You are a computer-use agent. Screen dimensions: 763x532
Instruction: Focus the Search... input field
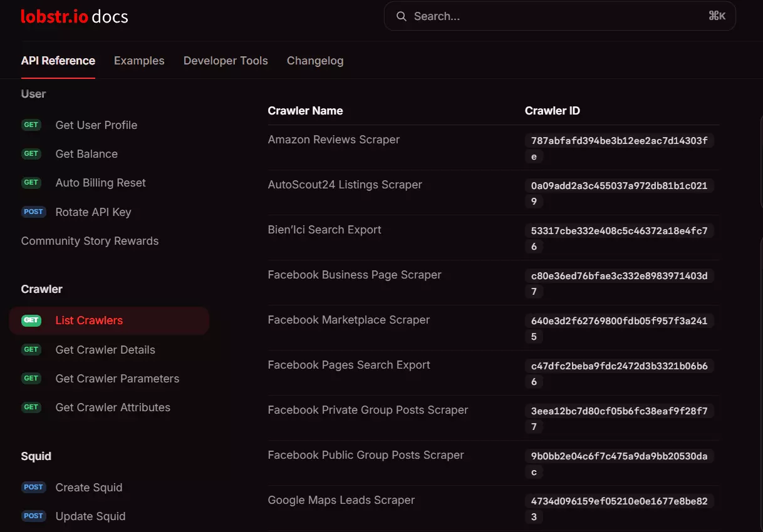tap(559, 16)
